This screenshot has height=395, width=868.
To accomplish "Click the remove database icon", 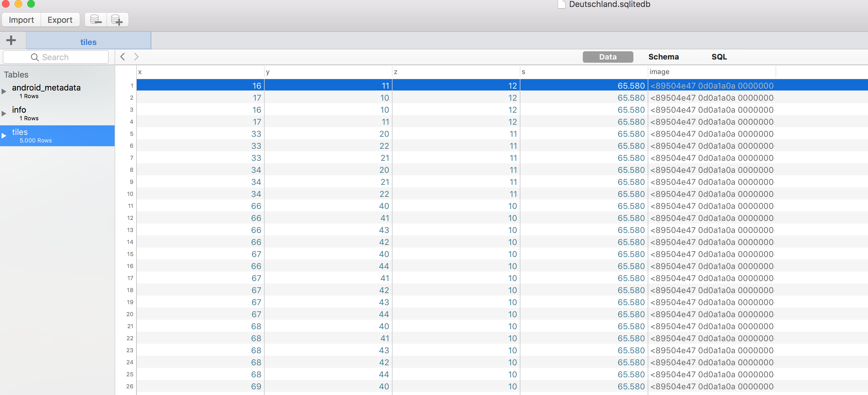I will pos(96,20).
